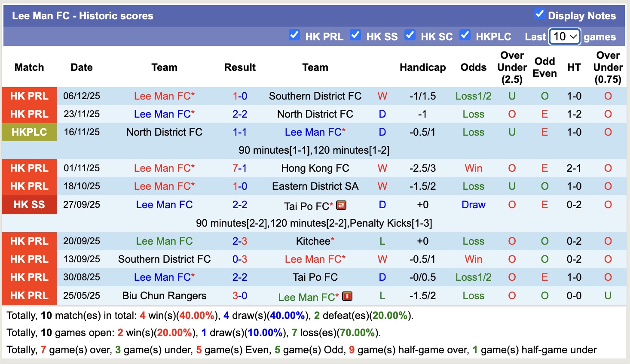
Task: Select the HKPLC competition badge on the 16/11/25 row
Action: (x=29, y=132)
